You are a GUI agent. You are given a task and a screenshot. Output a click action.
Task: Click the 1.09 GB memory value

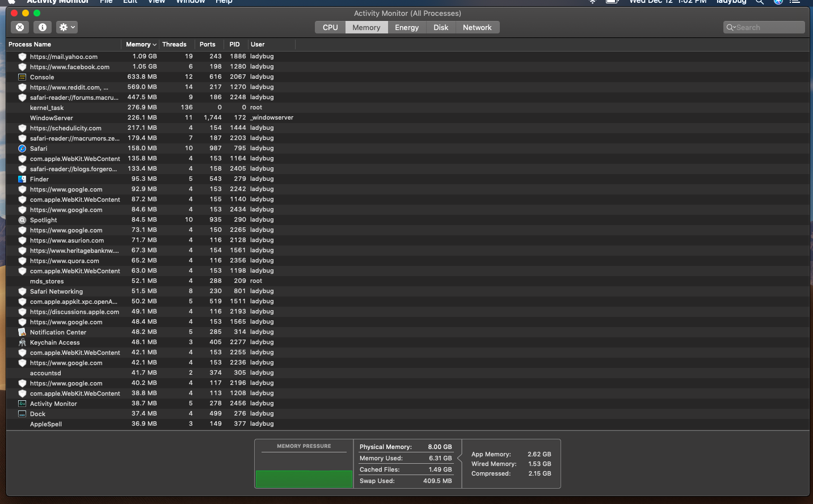tap(145, 56)
